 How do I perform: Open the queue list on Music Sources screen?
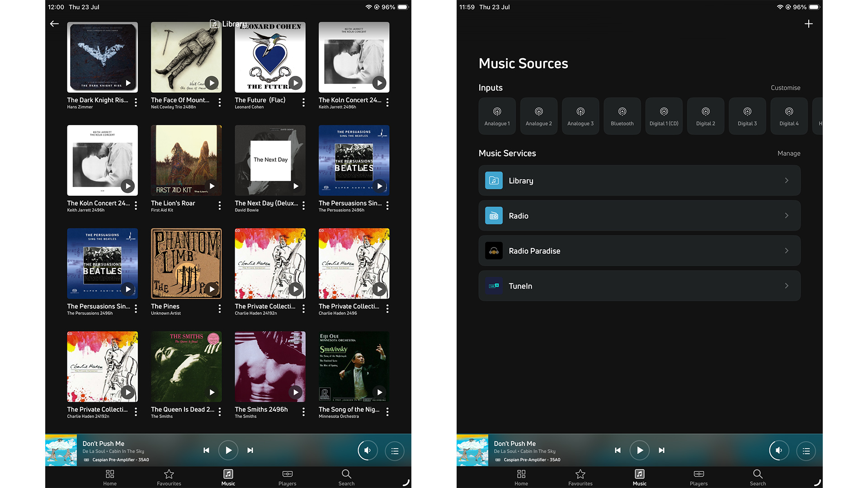pyautogui.click(x=806, y=450)
